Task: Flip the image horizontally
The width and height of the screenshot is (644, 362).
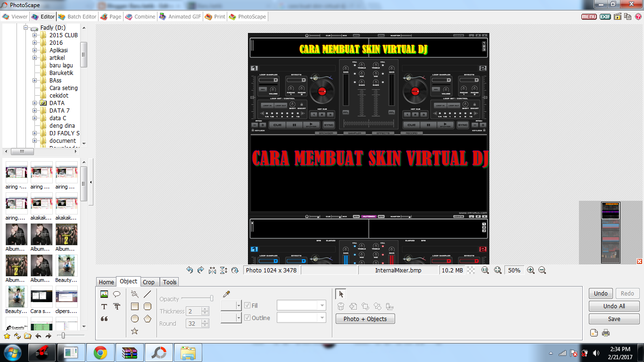Action: pos(212,270)
